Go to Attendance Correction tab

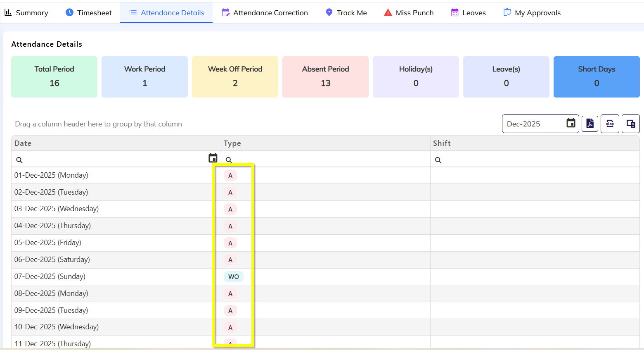265,13
